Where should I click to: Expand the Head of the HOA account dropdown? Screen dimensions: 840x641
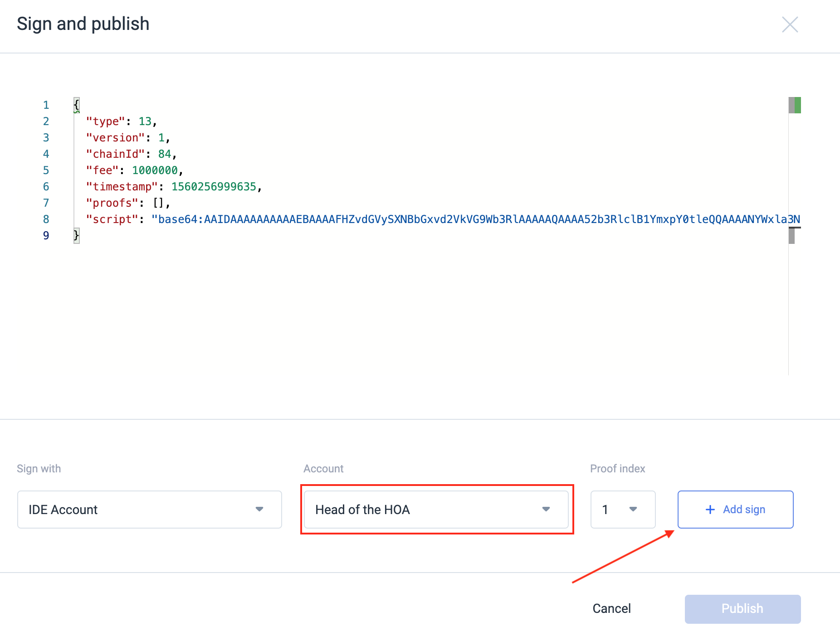click(x=436, y=509)
